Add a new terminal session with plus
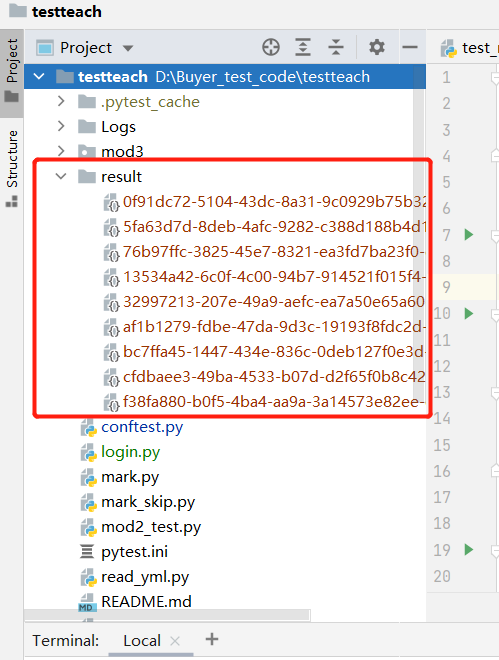Screen dimensions: 499x660 coord(212,639)
